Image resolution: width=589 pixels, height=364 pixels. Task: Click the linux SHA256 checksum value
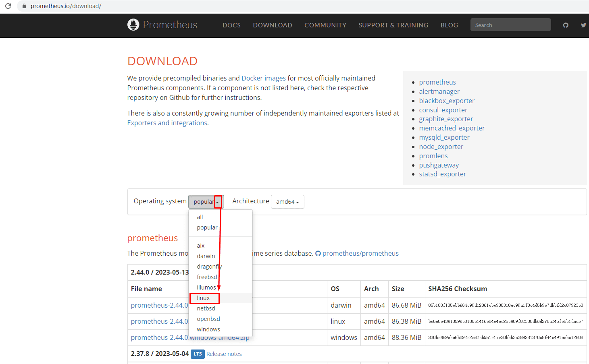(x=506, y=321)
